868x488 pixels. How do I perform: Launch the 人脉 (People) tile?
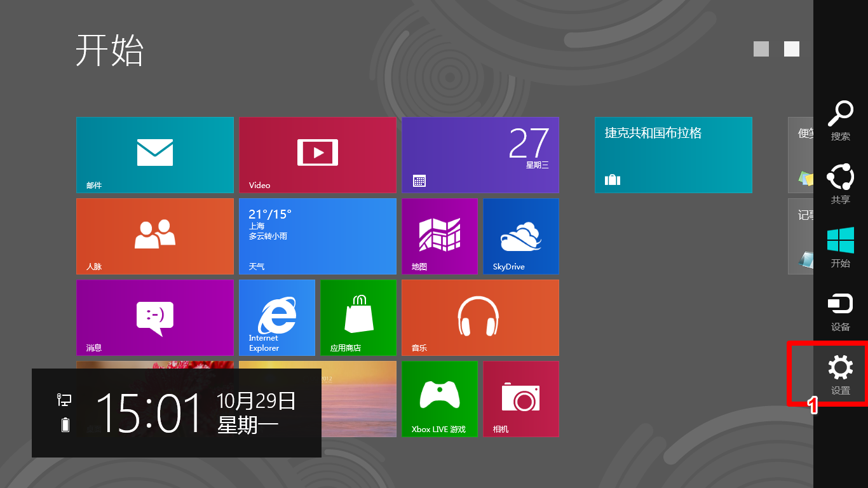[x=154, y=236]
